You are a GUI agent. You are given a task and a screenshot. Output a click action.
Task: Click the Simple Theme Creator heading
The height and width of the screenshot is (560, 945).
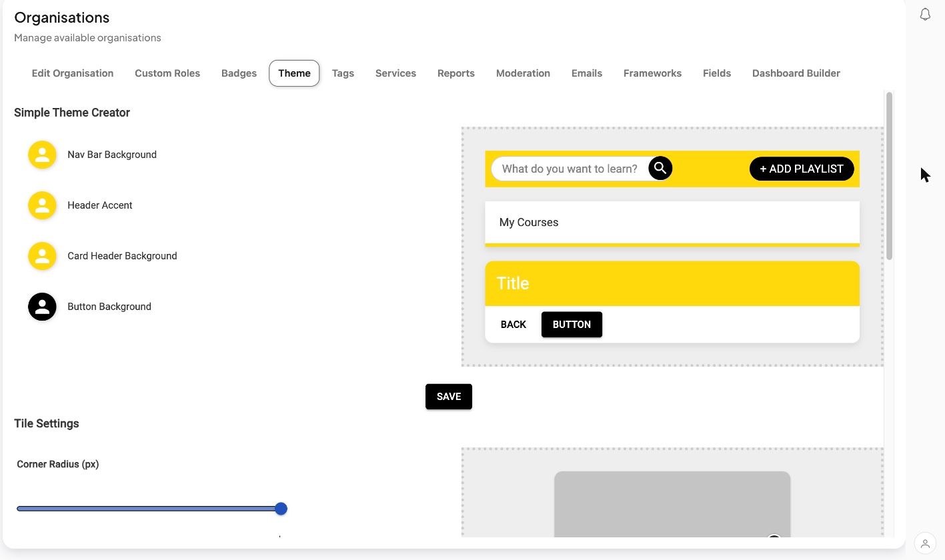pyautogui.click(x=72, y=113)
